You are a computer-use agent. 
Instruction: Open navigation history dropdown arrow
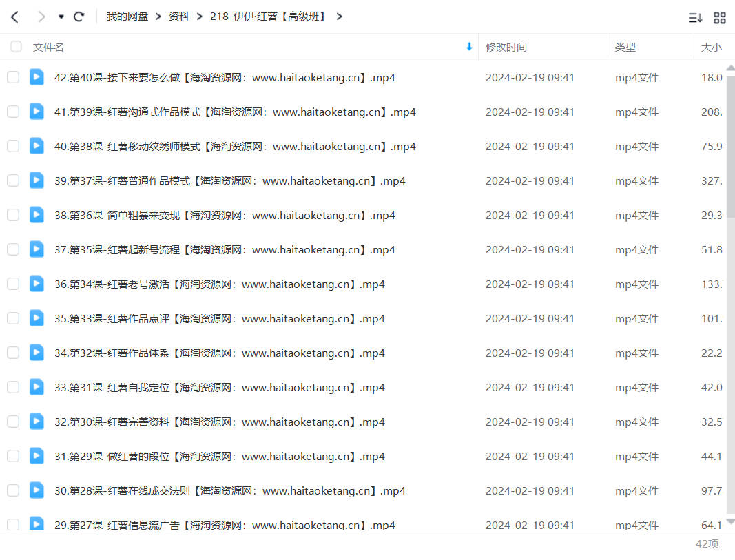tap(61, 17)
